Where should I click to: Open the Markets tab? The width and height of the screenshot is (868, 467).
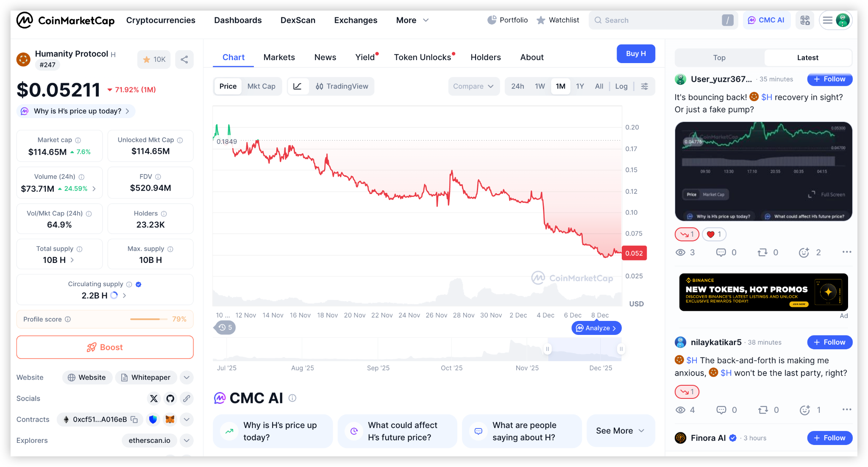point(279,58)
